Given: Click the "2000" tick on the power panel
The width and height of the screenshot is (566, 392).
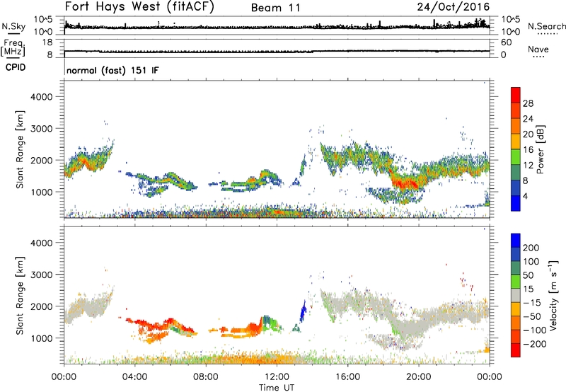Looking at the screenshot, I should coord(42,160).
